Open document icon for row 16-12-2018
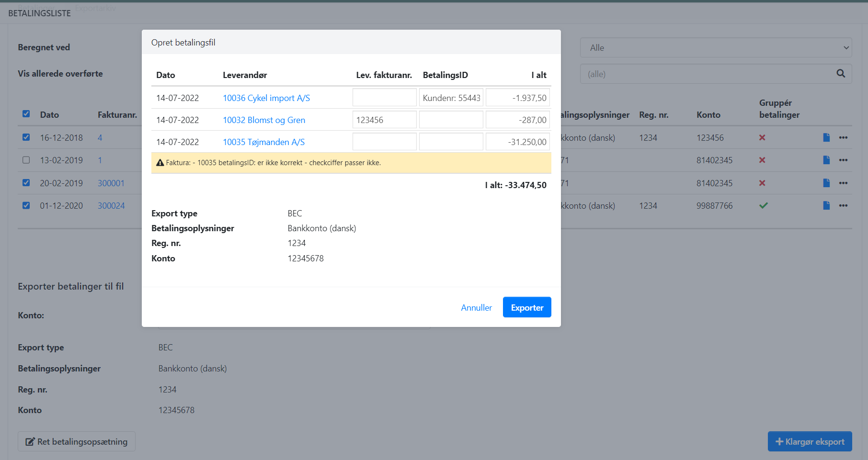868x460 pixels. point(826,137)
